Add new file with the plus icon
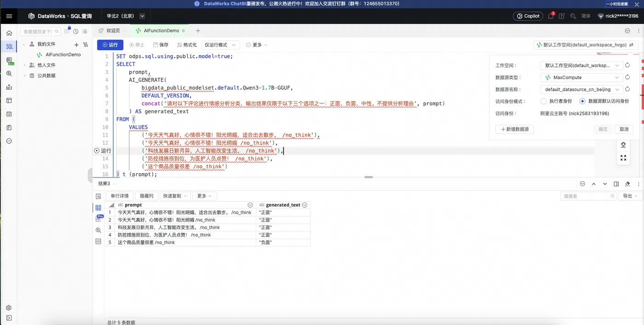The image size is (644, 325). coord(76,45)
